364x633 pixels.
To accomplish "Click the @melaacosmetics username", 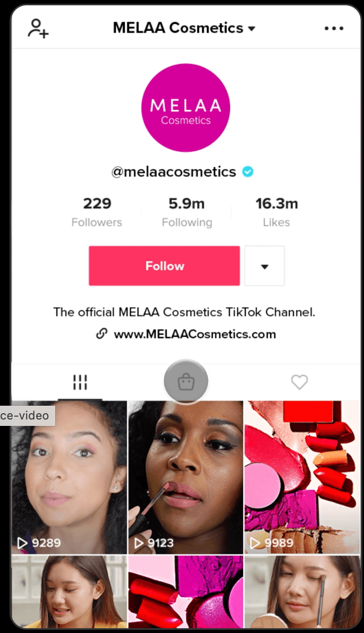I will 174,172.
